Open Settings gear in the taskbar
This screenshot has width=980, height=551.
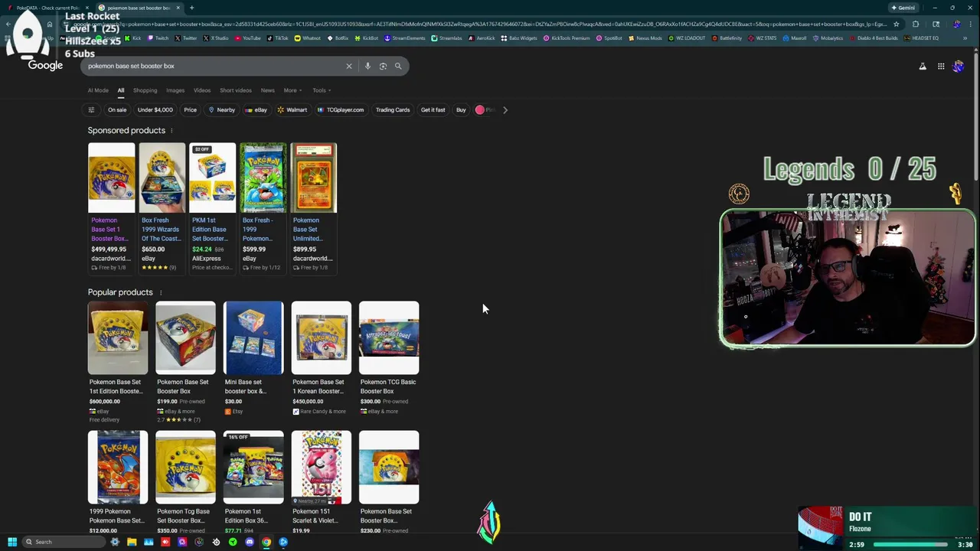tap(115, 542)
